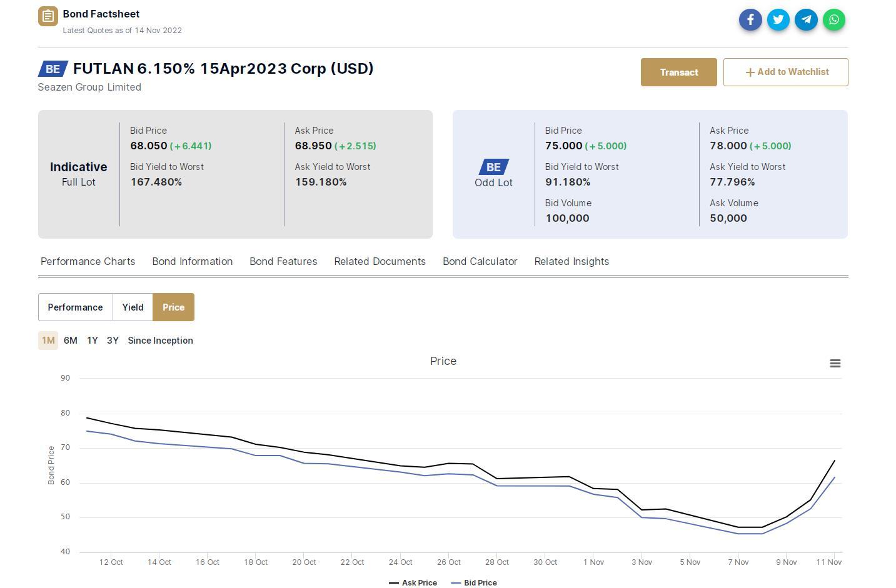Share via the Telegram icon
This screenshot has width=896, height=588.
click(806, 20)
